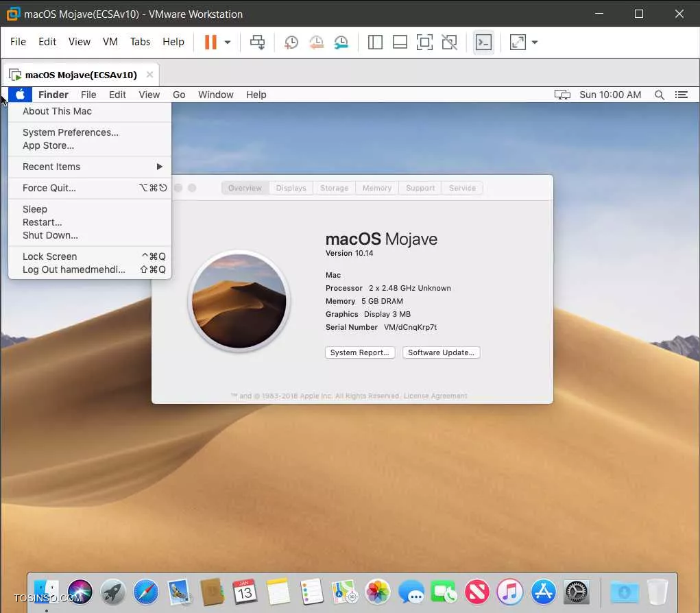Switch to the Service tab
Screen dimensions: 700x613
tap(463, 188)
